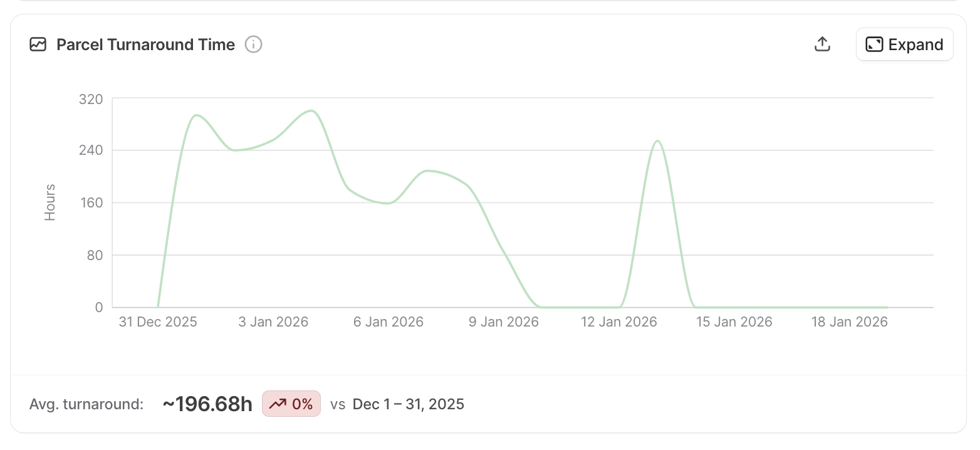Click the export/share icon
This screenshot has width=980, height=450.
(x=822, y=44)
